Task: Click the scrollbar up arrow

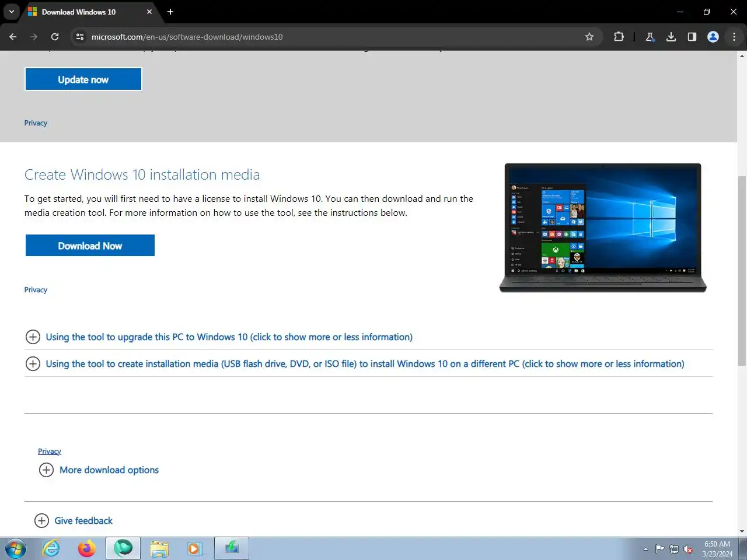Action: 742,56
